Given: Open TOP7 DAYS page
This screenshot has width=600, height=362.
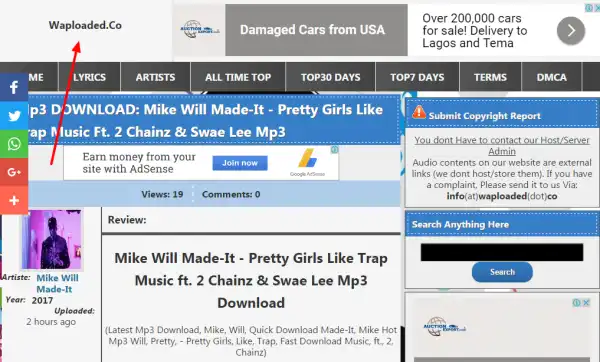Looking at the screenshot, I should [x=417, y=77].
